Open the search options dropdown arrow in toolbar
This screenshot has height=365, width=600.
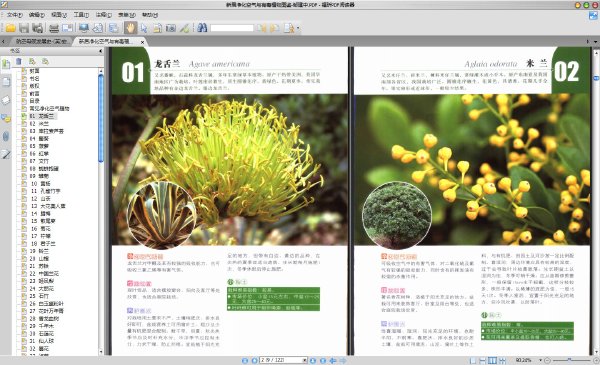coord(298,28)
